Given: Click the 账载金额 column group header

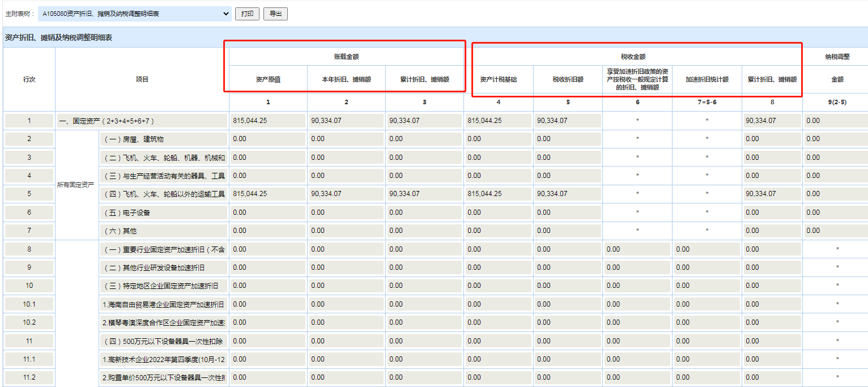Looking at the screenshot, I should [346, 57].
